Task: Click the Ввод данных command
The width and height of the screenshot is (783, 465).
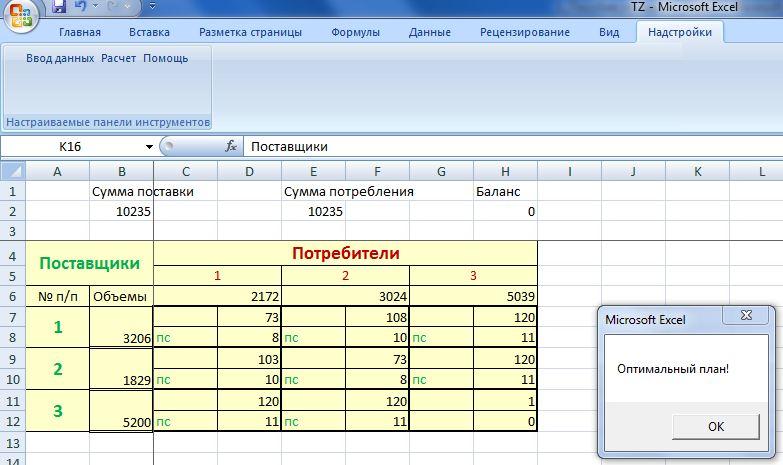Action: 59,58
